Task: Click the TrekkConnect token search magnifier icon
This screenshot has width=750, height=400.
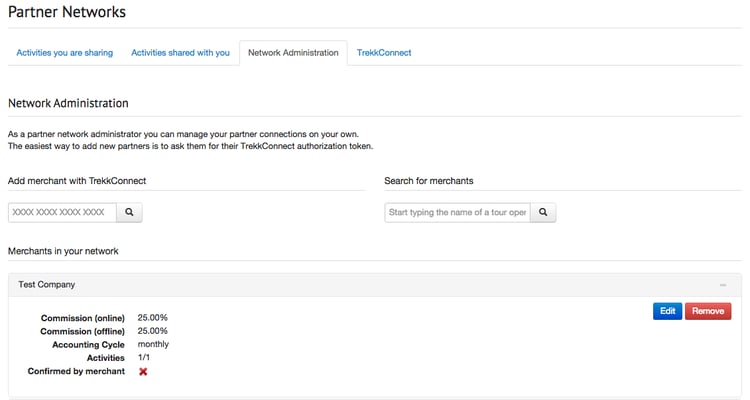Action: click(x=130, y=213)
